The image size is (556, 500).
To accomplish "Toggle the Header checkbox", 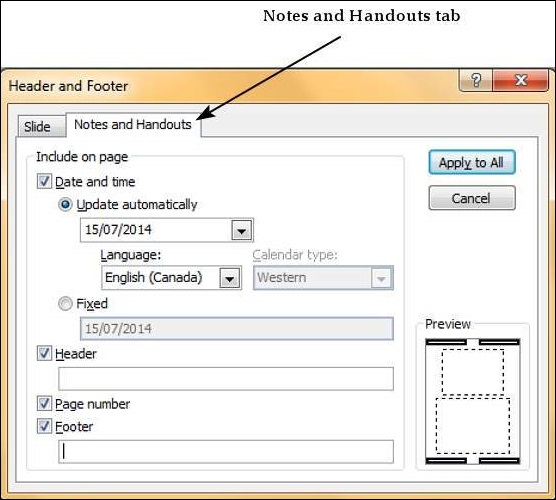I will pyautogui.click(x=44, y=353).
